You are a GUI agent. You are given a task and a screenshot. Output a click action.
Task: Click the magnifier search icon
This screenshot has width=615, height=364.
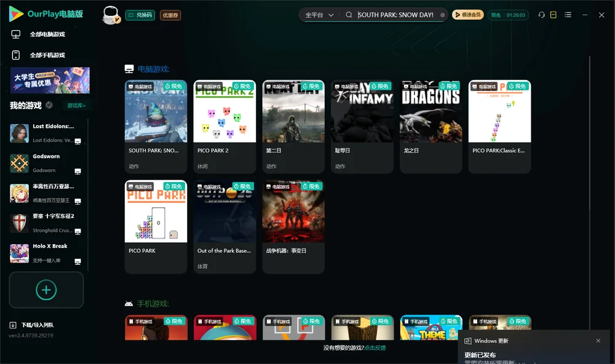[x=349, y=15]
